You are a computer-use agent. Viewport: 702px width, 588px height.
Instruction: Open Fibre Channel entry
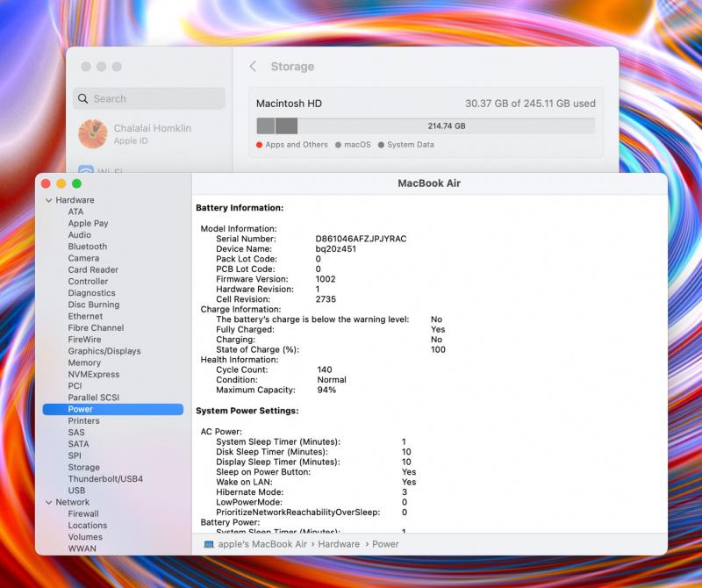tap(96, 328)
